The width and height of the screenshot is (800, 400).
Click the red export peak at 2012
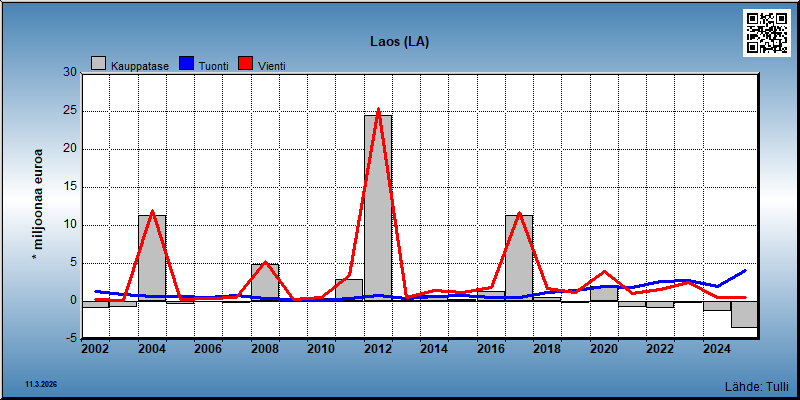pos(378,110)
